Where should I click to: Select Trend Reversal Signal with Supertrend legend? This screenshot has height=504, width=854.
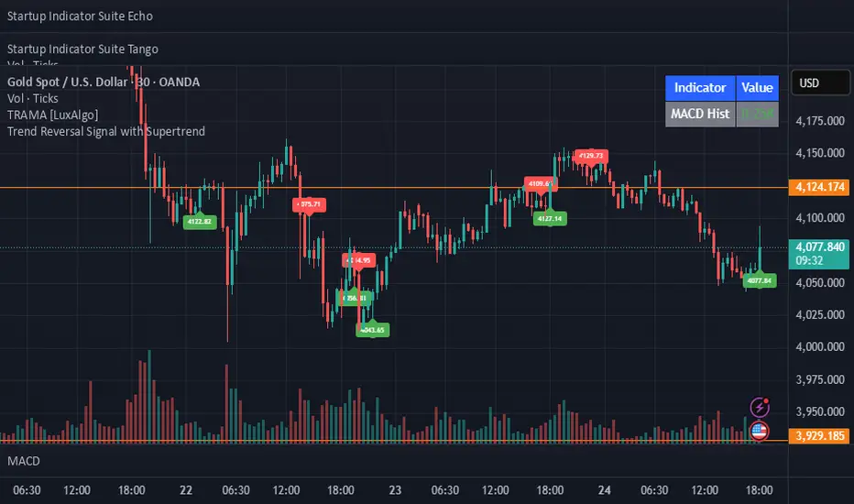105,131
